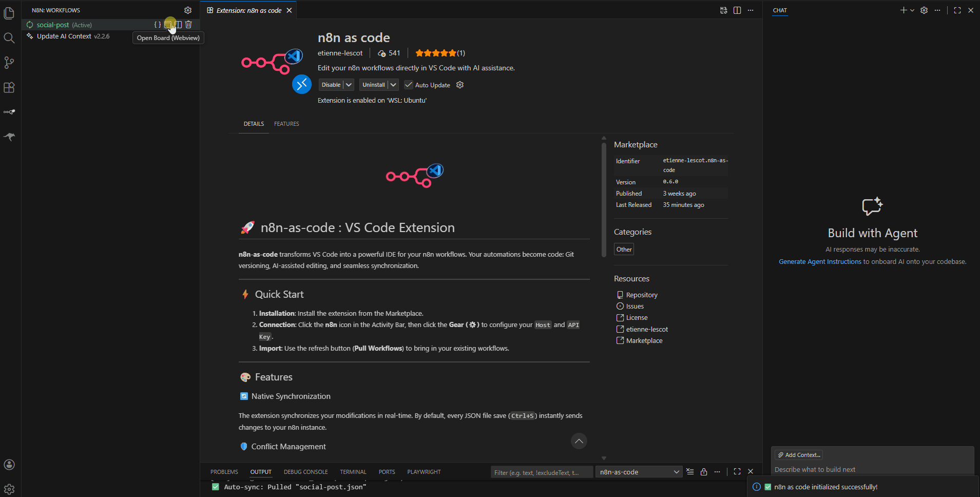Screen dimensions: 980x497
Task: Open the Uninstall dropdown arrow
Action: tap(394, 85)
